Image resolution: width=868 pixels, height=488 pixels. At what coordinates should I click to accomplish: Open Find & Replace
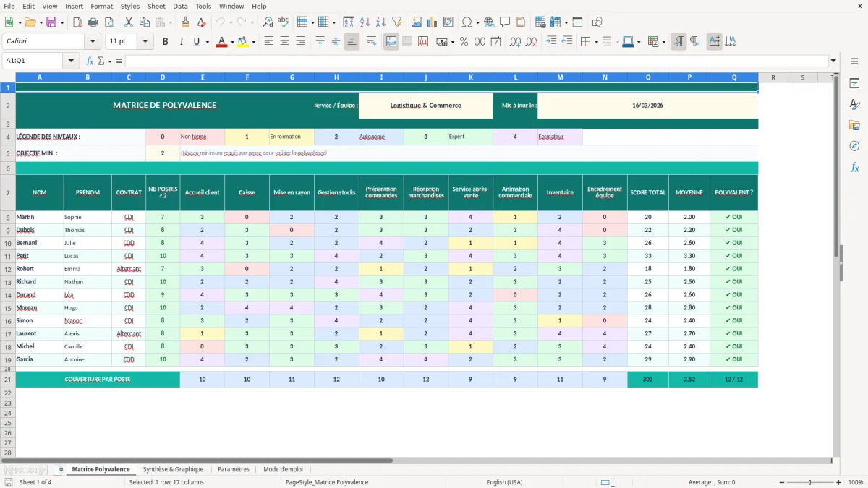(268, 22)
